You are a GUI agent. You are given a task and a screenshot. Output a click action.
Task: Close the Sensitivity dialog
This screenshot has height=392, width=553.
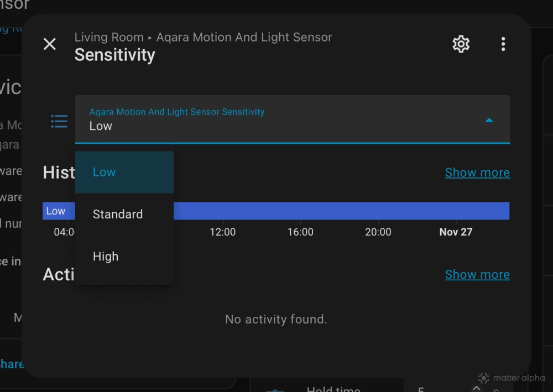tap(49, 44)
